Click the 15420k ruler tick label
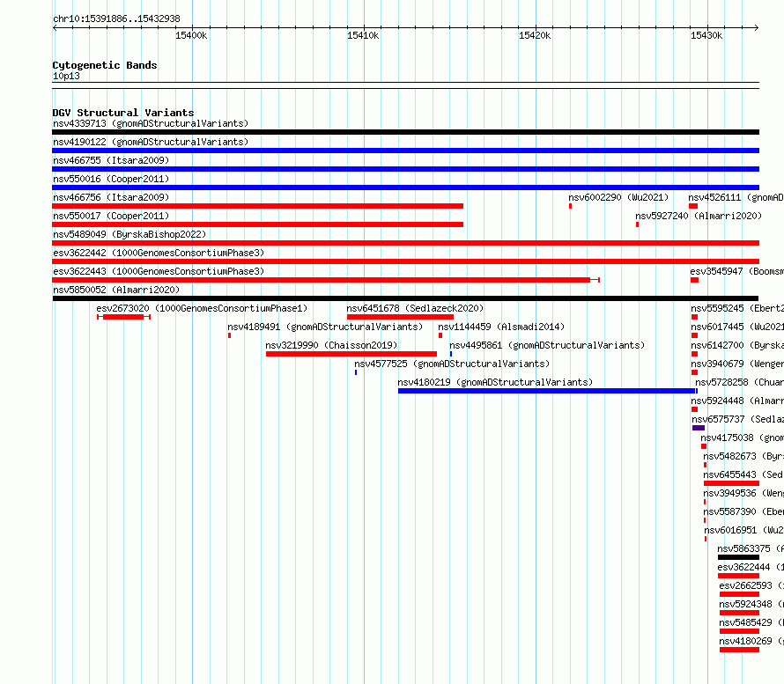Screen dimensions: 784x684 [x=535, y=35]
